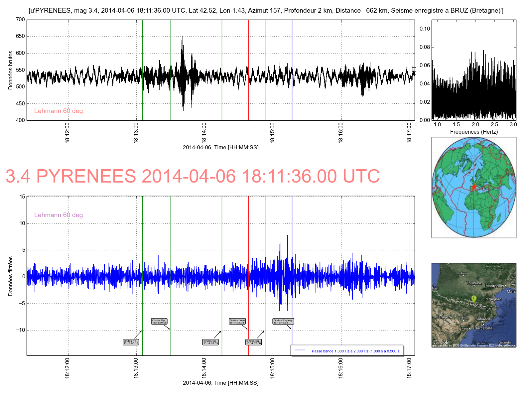Screen dimensions: 532x395
Task: Click the blue line sample in the legend
Action: 300,350
